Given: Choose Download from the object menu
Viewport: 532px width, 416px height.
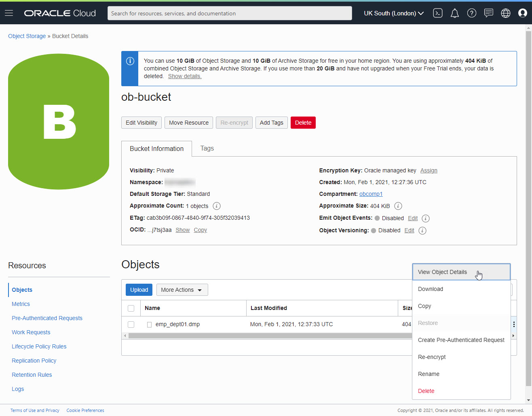Looking at the screenshot, I should coord(461,289).
